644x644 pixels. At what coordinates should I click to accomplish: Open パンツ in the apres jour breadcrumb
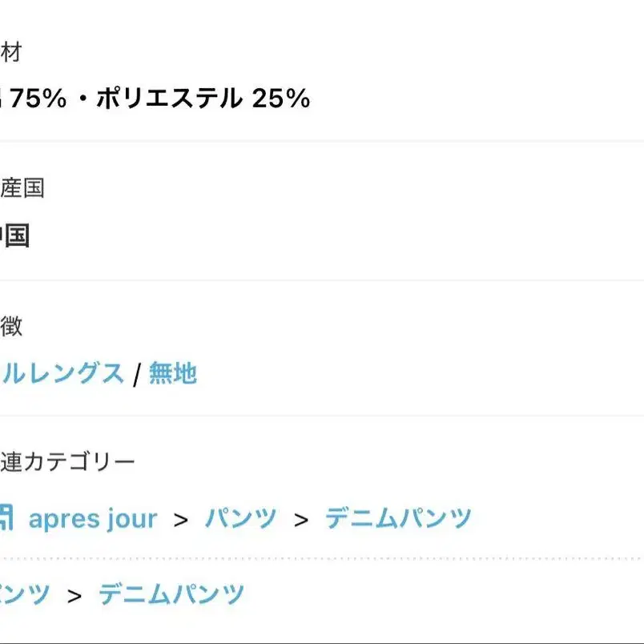[x=240, y=518]
